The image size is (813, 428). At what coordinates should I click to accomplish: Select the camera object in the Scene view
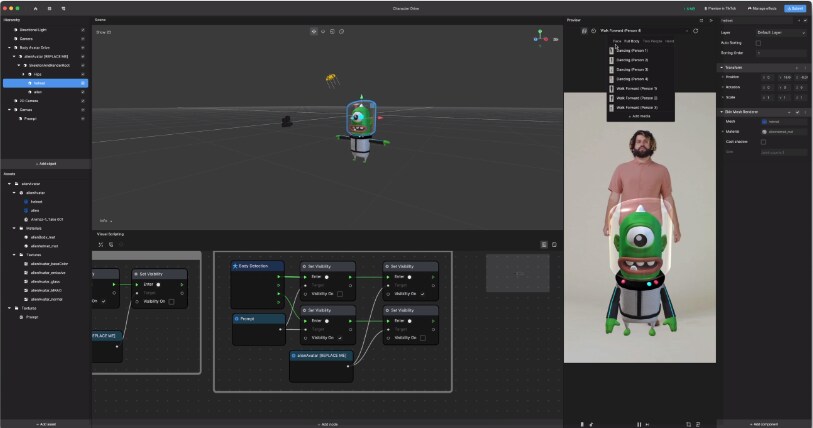click(286, 121)
